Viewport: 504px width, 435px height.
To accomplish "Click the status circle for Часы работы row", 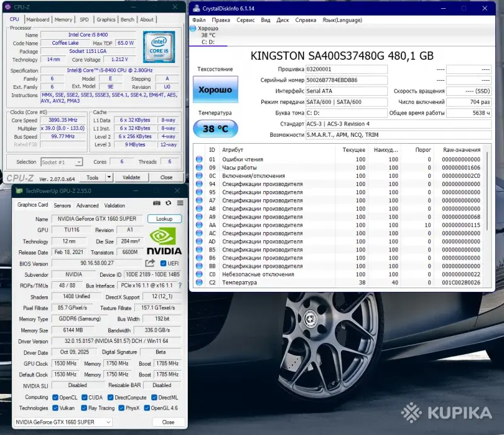I will (199, 167).
